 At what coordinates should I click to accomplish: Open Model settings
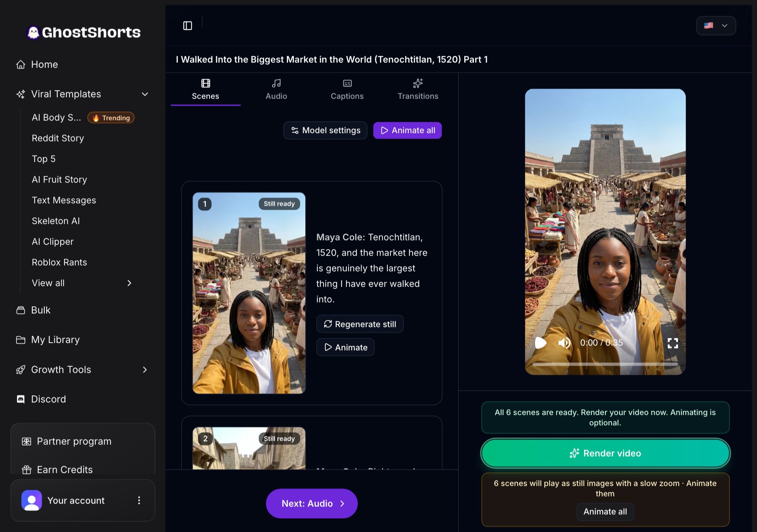click(325, 130)
